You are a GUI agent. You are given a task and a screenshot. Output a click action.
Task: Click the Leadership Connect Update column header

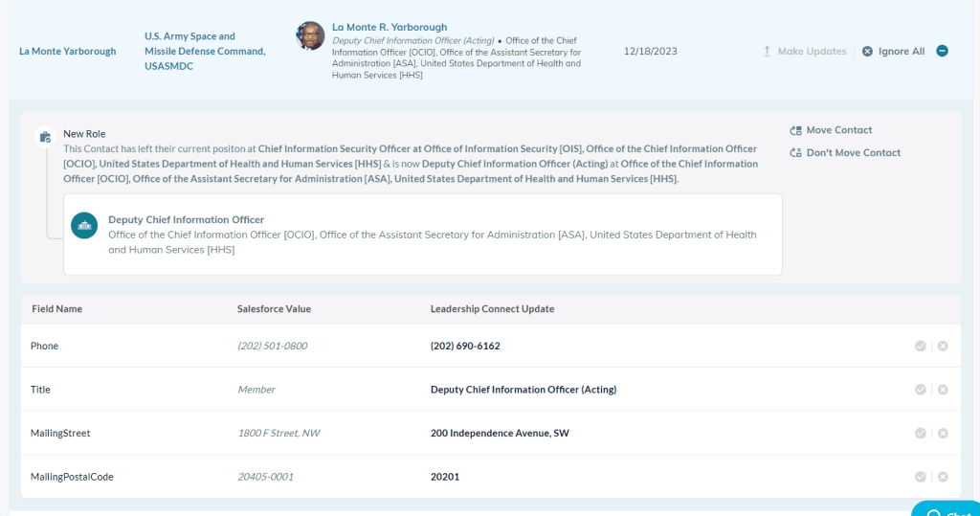pos(492,309)
